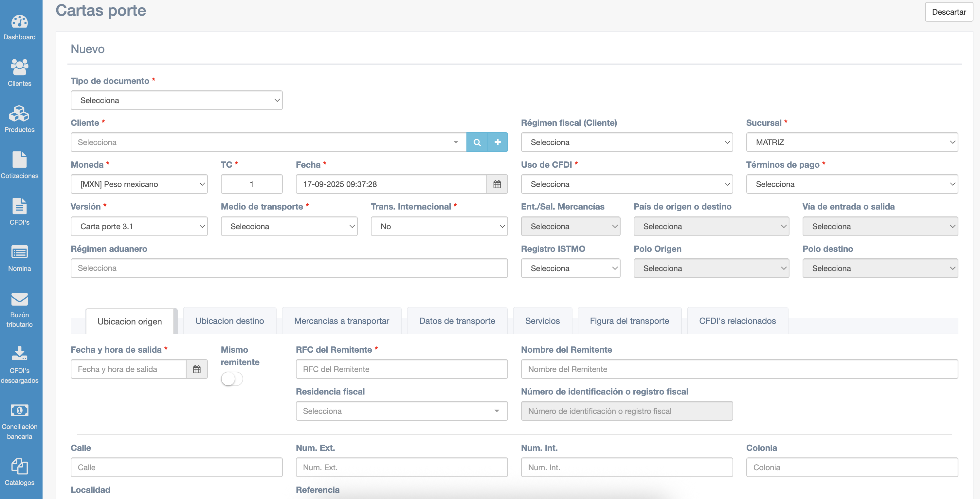Viewport: 980px width, 499px height.
Task: Toggle the Mismo remitente switch
Action: 232,379
